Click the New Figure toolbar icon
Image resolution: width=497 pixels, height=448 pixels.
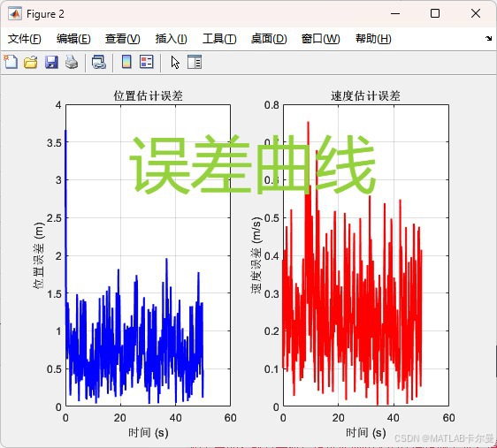click(11, 62)
